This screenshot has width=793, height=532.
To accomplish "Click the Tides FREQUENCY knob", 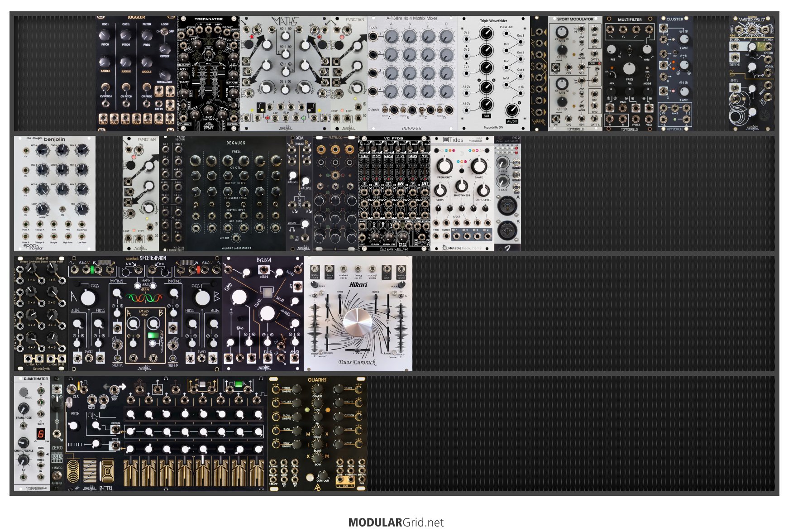I will 444,166.
